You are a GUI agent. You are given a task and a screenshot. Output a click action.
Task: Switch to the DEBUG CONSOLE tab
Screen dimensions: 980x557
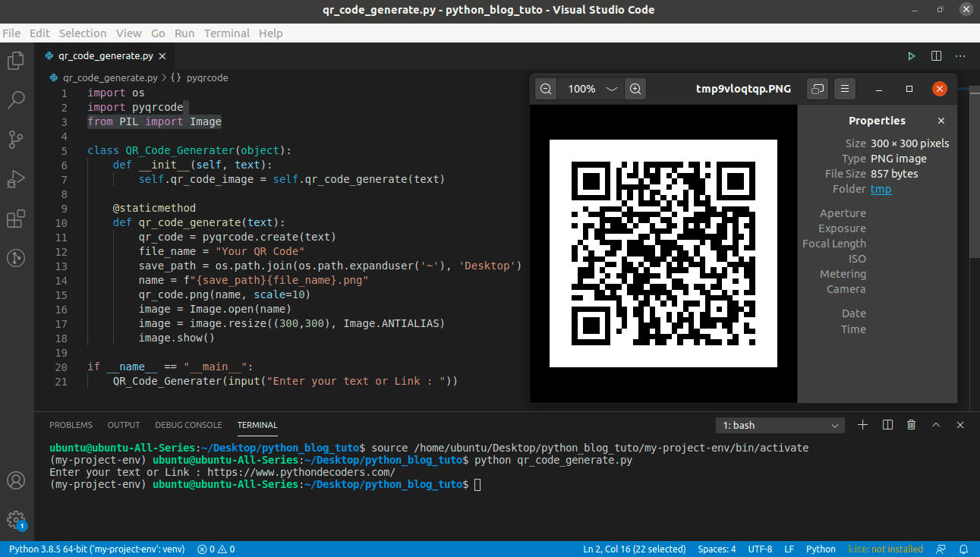click(x=188, y=425)
